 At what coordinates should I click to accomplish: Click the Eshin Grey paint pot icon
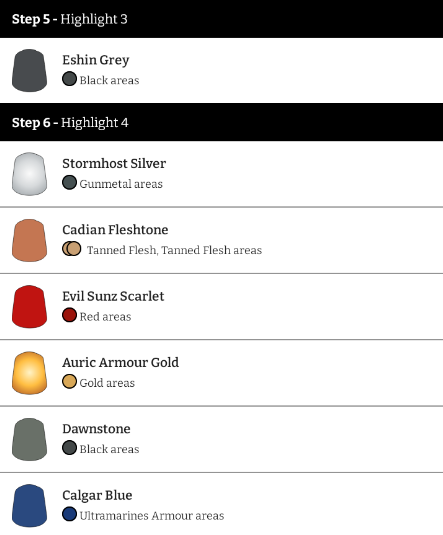coord(29,70)
